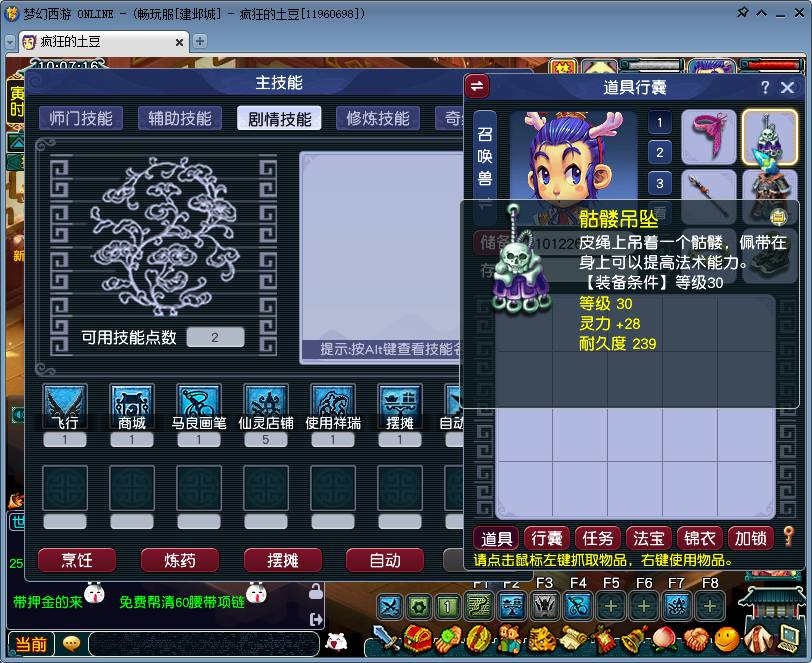Screen dimensions: 812x663
Task: Click the golden bell icon
Action: (x=634, y=639)
